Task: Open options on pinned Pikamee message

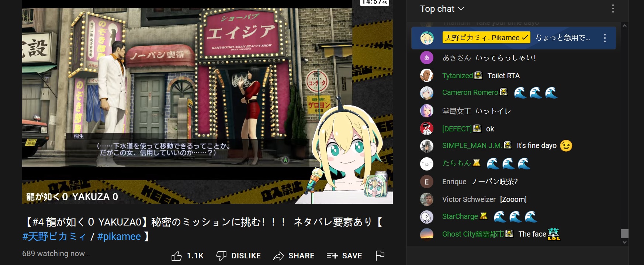Action: tap(605, 38)
